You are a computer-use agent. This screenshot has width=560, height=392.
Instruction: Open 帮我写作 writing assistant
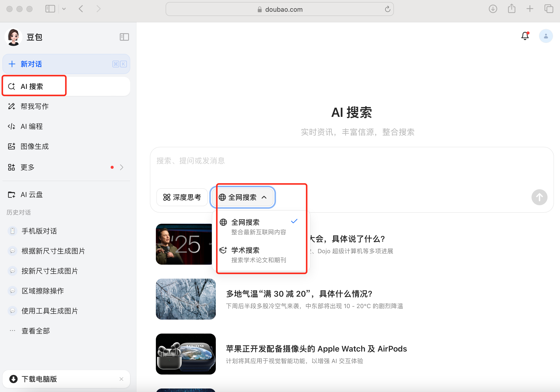pyautogui.click(x=66, y=106)
